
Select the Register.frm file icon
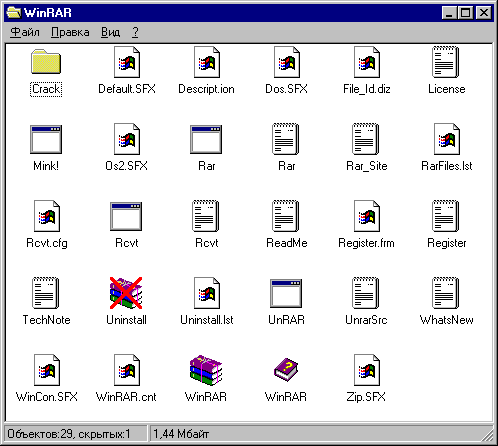(x=367, y=216)
